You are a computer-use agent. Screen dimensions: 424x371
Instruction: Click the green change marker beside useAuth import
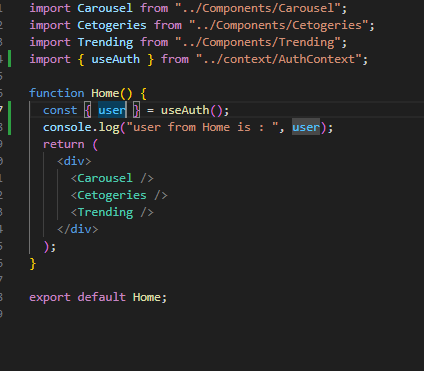[10, 59]
